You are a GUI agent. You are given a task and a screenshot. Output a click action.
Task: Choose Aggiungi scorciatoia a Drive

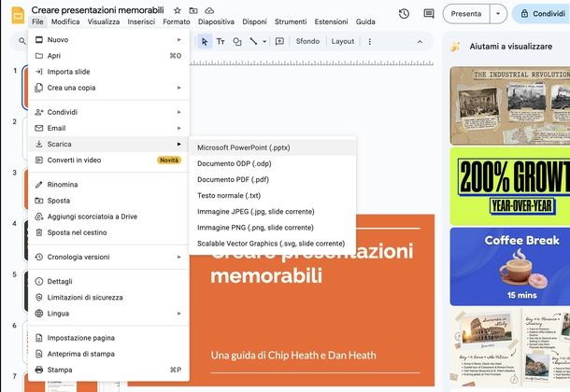108,217
